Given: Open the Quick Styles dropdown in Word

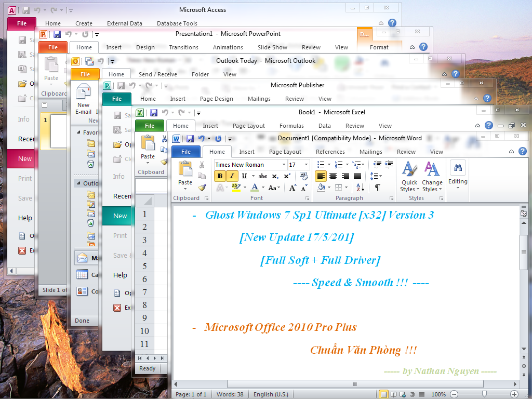Looking at the screenshot, I should click(x=409, y=177).
